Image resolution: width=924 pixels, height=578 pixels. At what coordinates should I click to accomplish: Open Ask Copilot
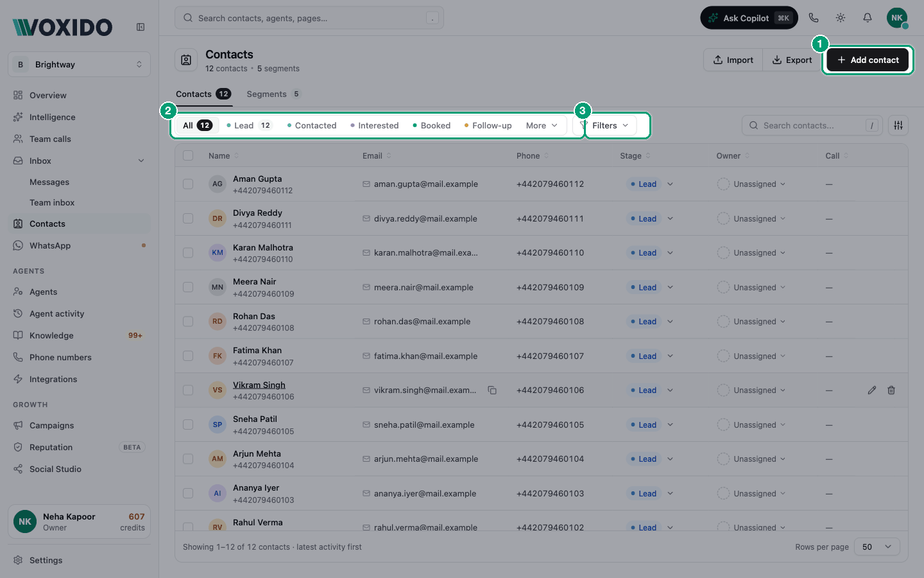[x=749, y=18]
